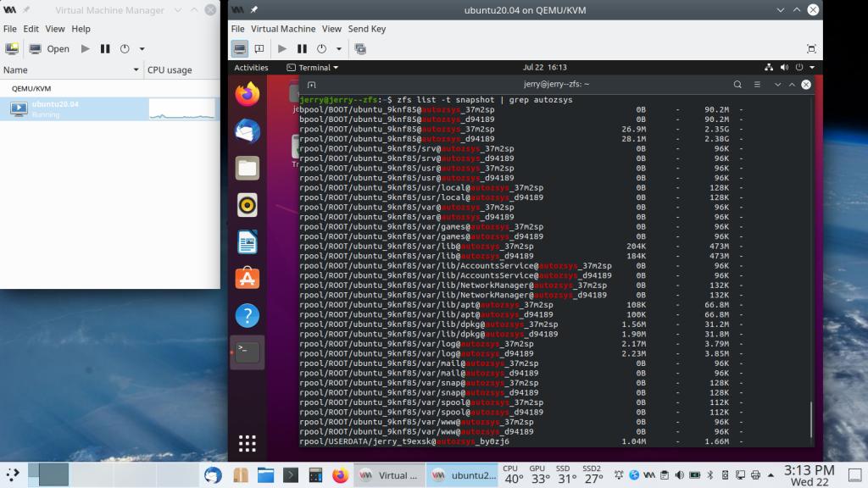
Task: Select the ubuntu20.04 VM in the list
Action: 55,108
